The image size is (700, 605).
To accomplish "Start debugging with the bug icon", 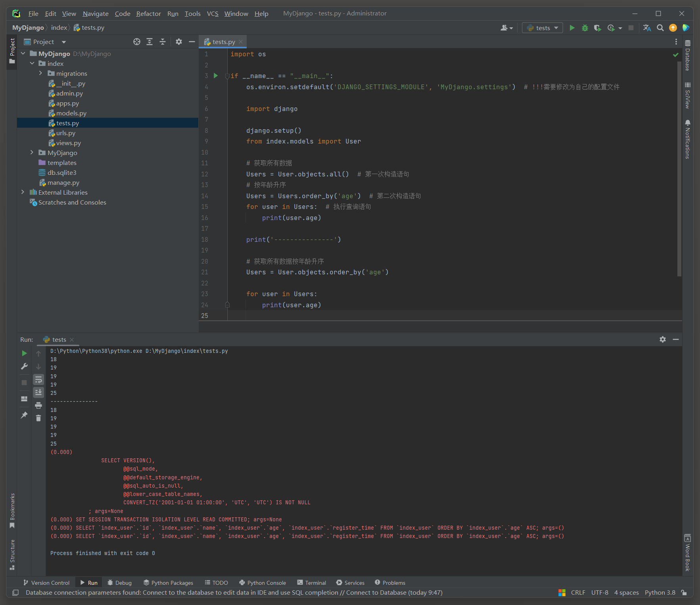I will point(585,28).
